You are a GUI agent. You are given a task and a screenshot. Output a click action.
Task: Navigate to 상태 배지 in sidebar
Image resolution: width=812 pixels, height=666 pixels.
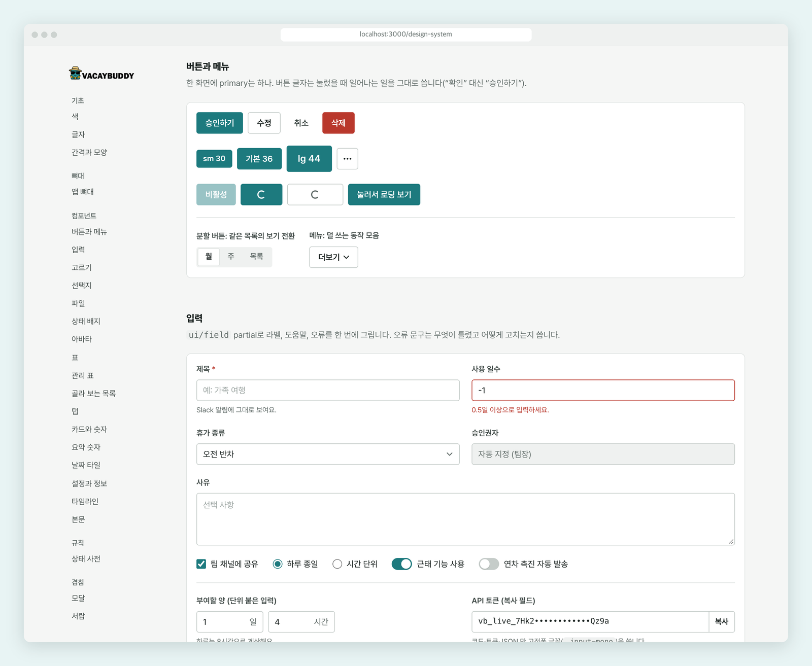coord(86,321)
